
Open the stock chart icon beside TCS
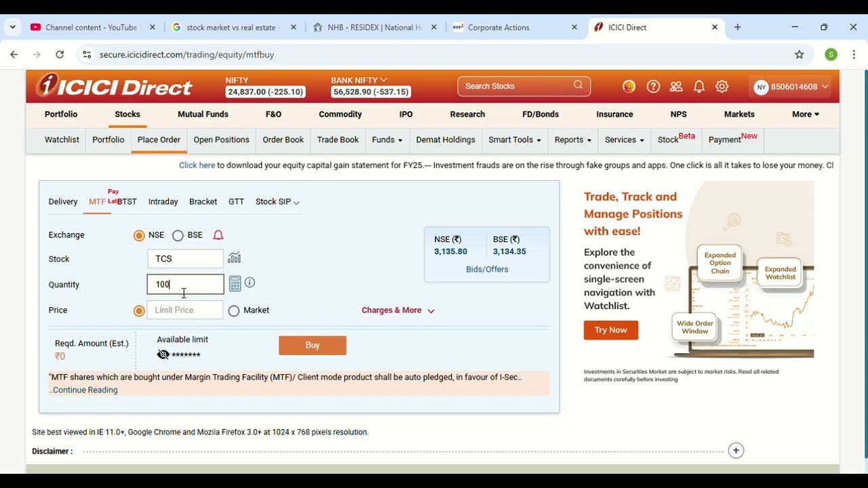235,258
